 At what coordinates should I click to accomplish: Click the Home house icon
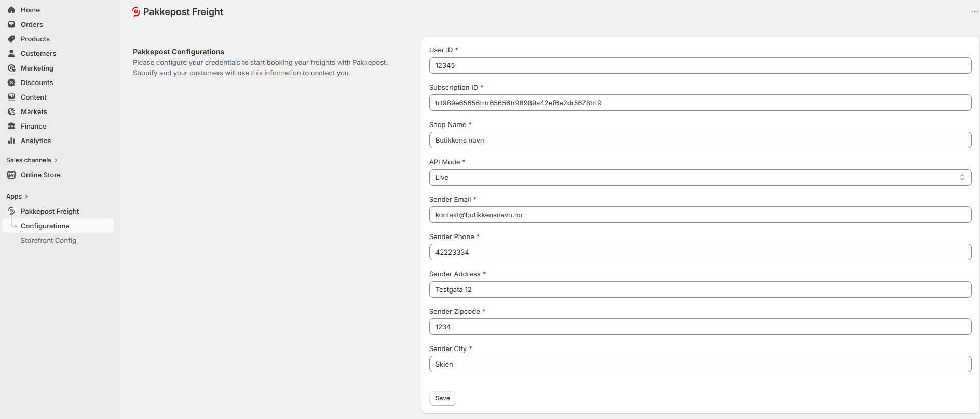pos(11,10)
